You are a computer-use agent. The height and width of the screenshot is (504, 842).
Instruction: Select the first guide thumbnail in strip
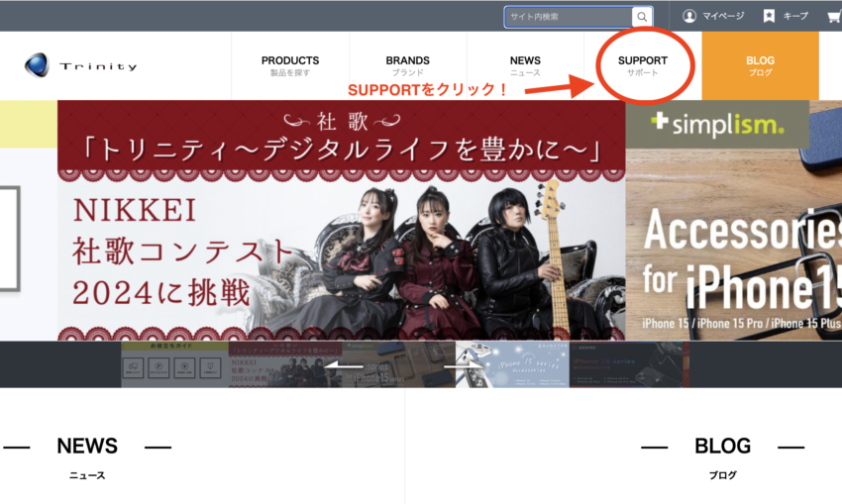coord(174,364)
